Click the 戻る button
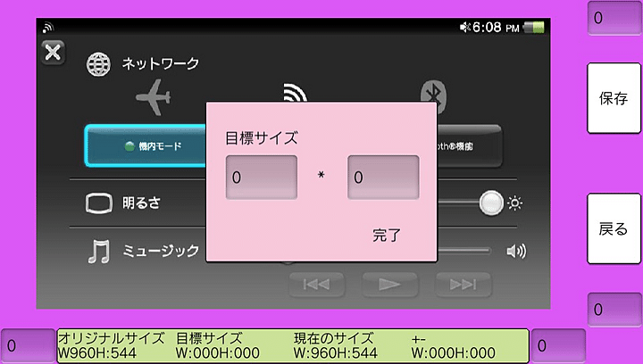The image size is (643, 364). [614, 229]
